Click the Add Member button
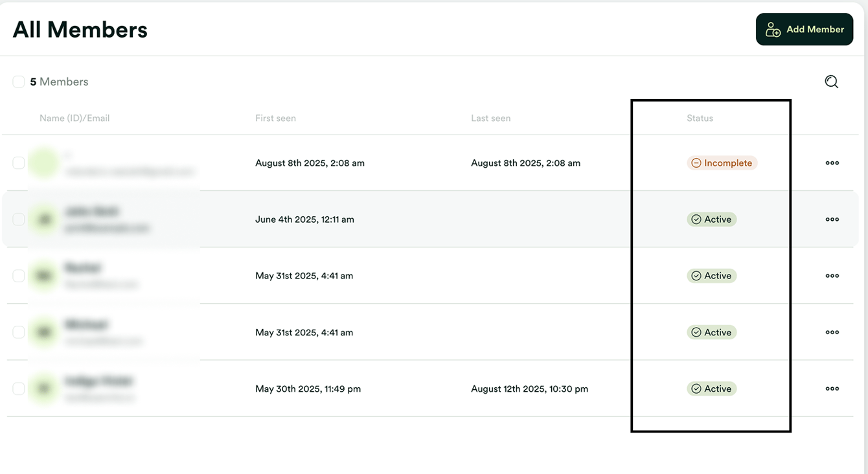The image size is (868, 474). point(804,29)
